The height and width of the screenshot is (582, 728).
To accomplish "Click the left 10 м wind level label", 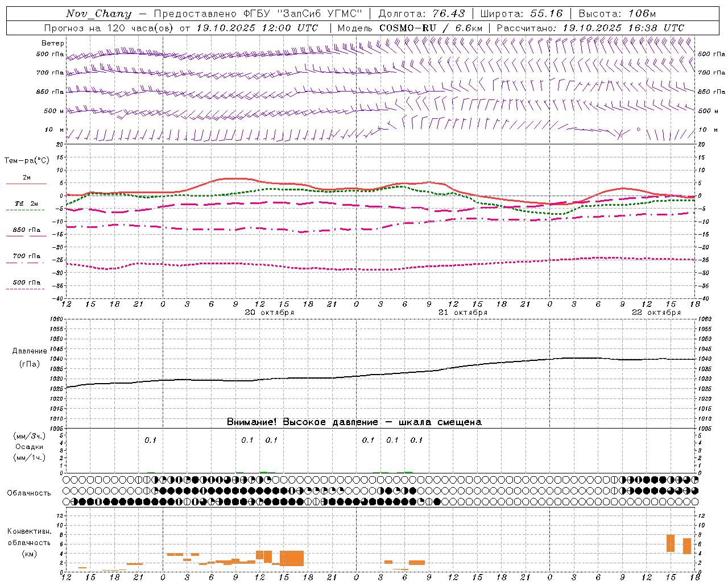I will point(55,130).
